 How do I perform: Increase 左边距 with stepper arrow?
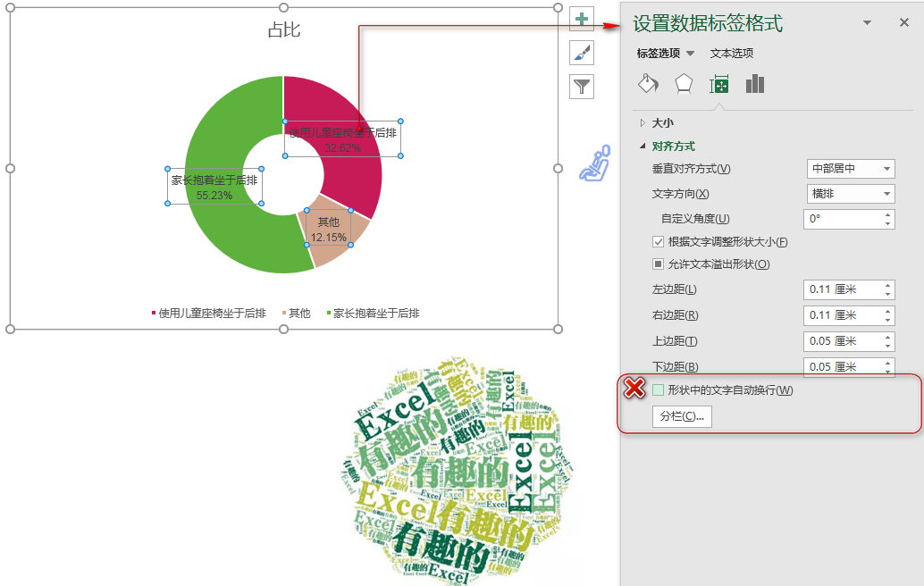tap(887, 285)
